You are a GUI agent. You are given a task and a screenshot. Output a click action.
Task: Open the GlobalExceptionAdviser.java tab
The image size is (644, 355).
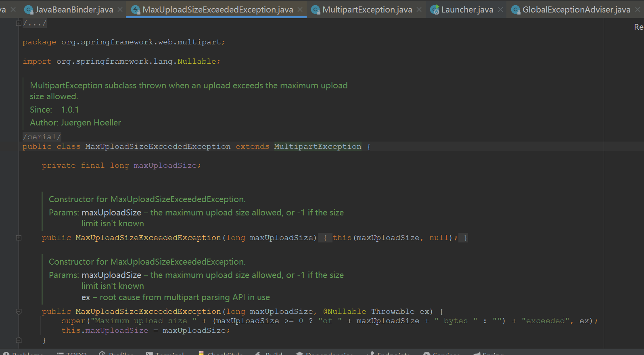coord(576,10)
